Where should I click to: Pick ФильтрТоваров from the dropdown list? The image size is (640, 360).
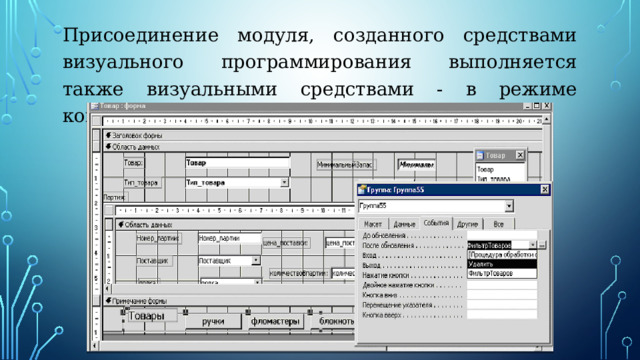click(502, 273)
